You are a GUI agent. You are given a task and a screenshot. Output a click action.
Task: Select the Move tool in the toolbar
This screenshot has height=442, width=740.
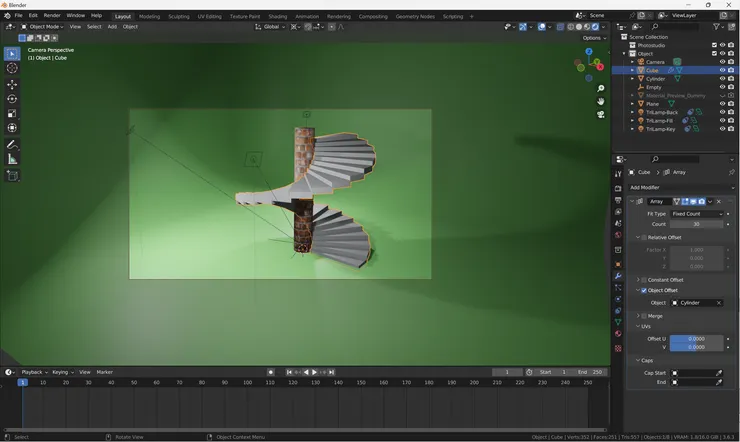pos(12,84)
